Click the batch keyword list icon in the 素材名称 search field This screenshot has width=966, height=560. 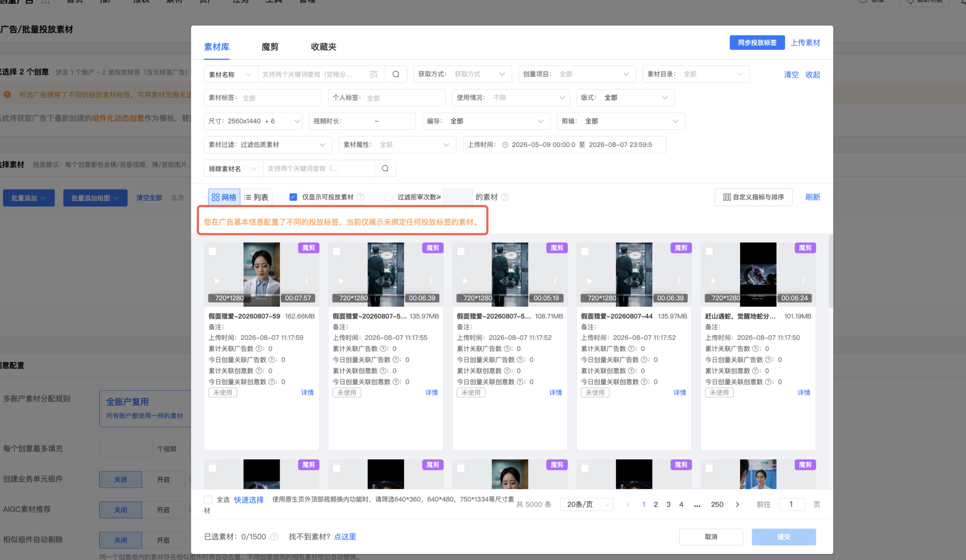[373, 74]
